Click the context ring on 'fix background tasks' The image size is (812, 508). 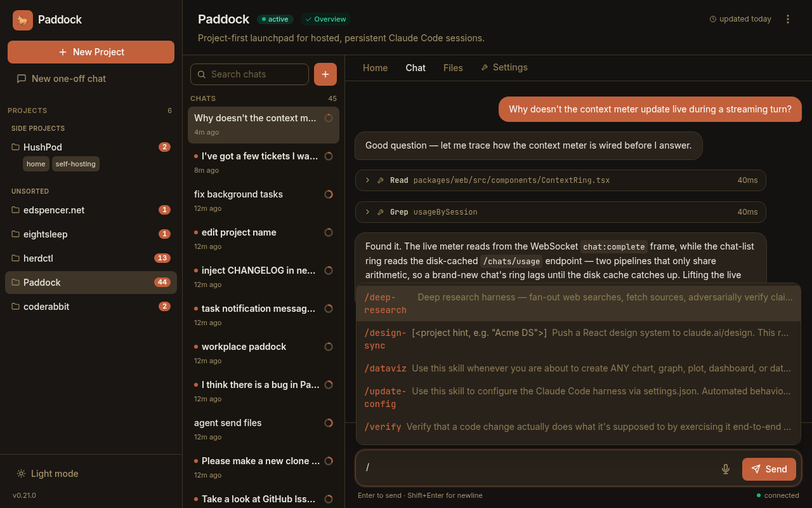tap(329, 194)
